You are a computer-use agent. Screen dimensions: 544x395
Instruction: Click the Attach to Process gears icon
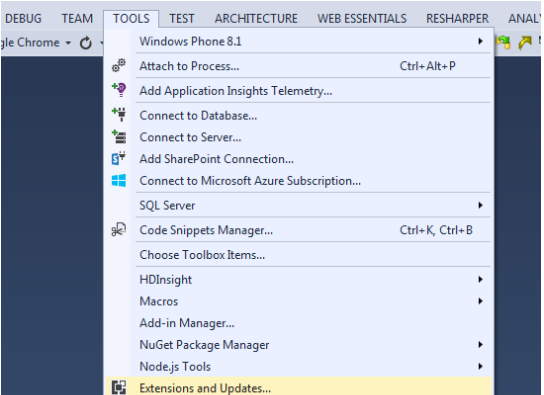[119, 66]
